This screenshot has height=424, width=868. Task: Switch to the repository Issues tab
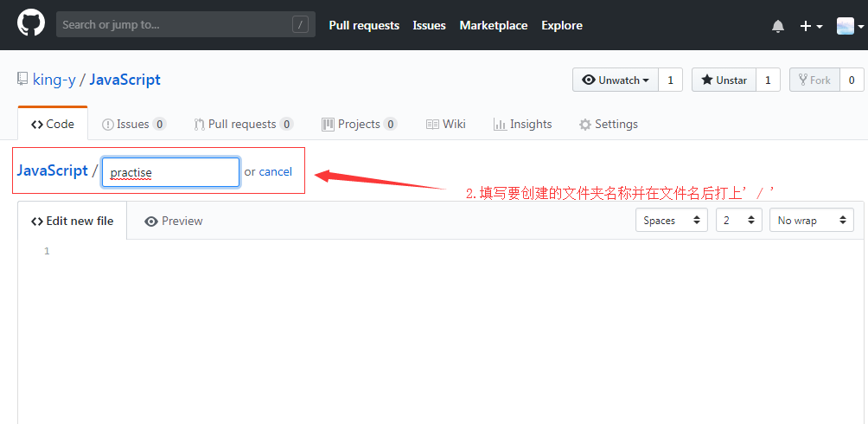coord(134,124)
